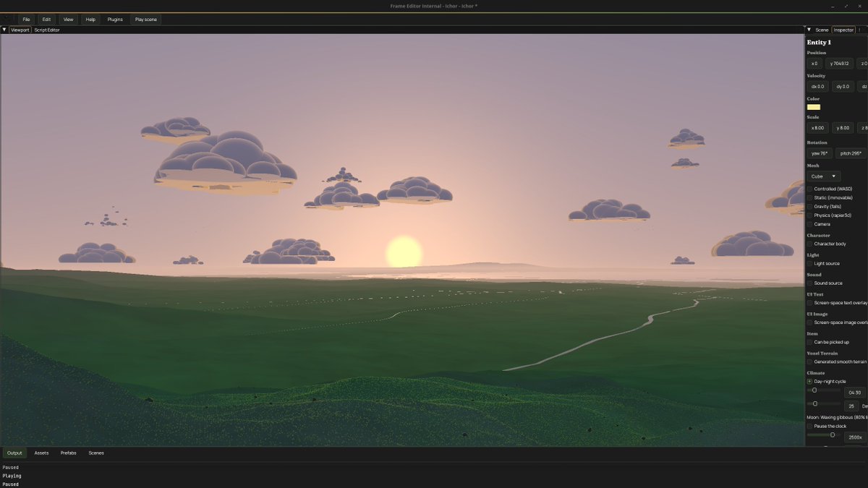Viewport: 868px width, 488px height.
Task: Toggle Can be picked up checkbox
Action: coord(809,342)
